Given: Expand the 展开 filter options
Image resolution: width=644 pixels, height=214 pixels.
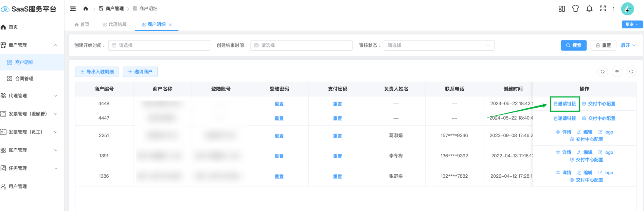Looking at the screenshot, I should pos(628,45).
